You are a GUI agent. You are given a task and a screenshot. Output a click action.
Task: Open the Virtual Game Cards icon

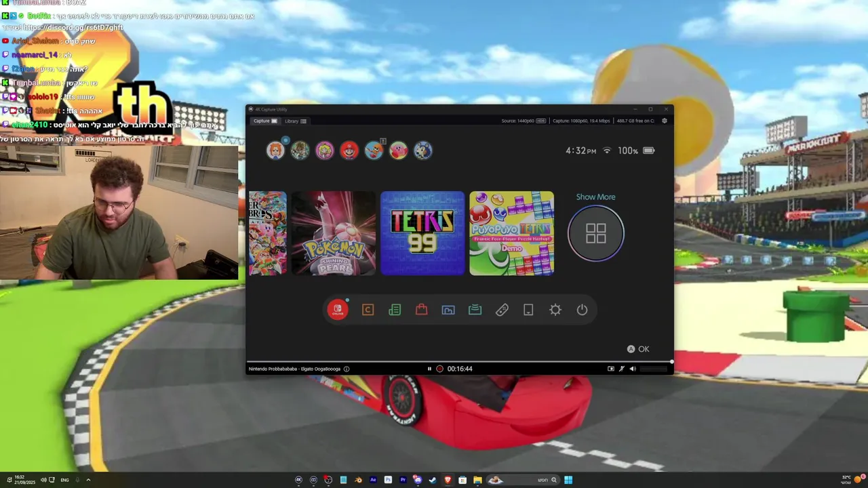pyautogui.click(x=528, y=310)
